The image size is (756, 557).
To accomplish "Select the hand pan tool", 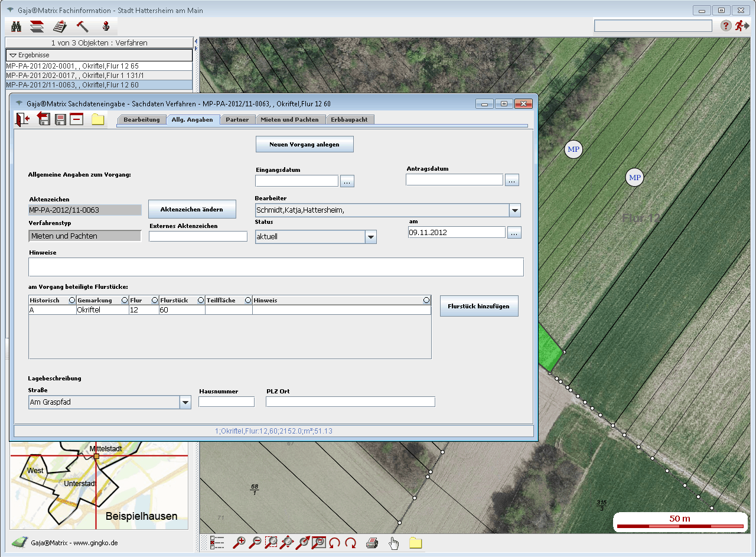I will click(393, 543).
